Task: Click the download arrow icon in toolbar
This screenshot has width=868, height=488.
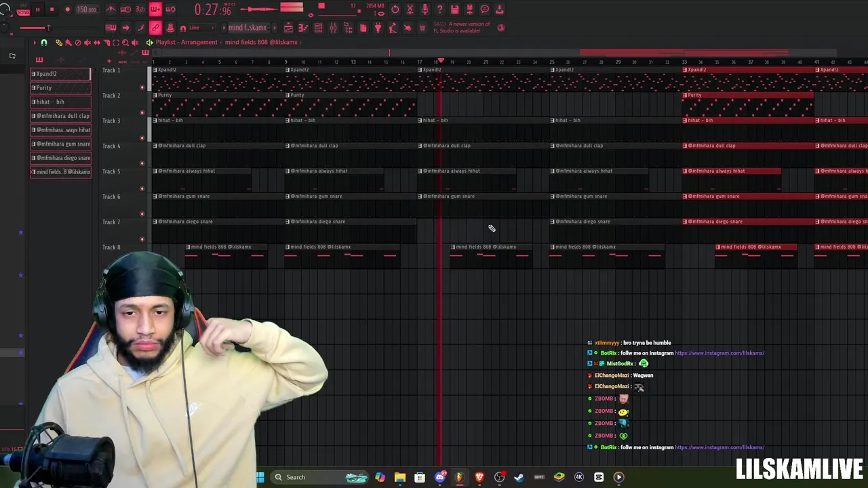Action: 499,9
